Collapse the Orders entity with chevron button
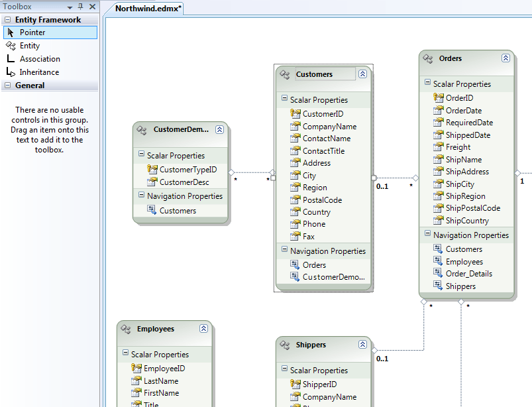Viewport: 532px width, 407px height. click(505, 58)
